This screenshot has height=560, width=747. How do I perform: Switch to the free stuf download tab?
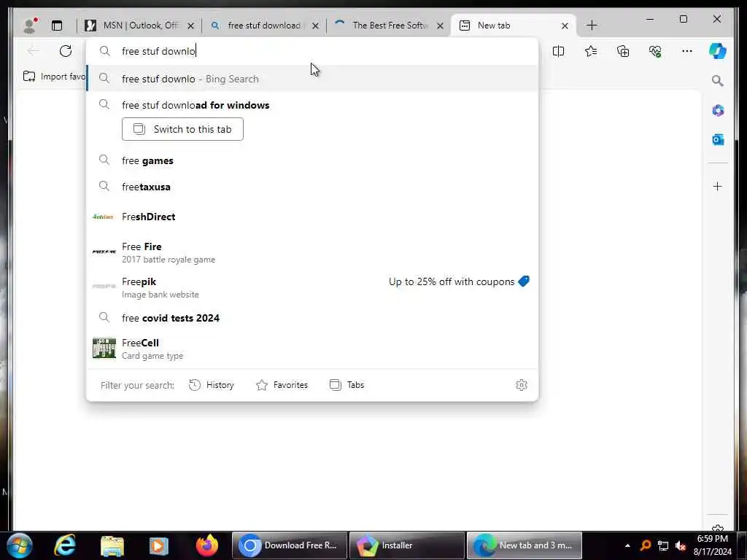(x=264, y=26)
